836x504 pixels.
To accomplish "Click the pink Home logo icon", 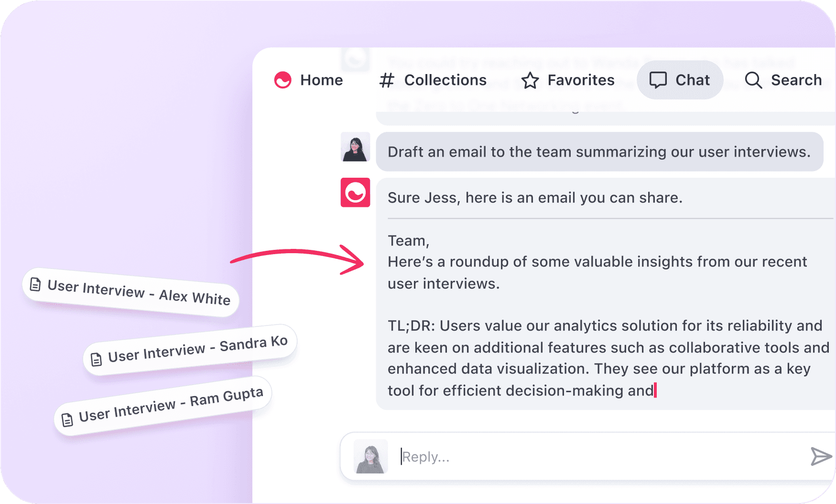I will pyautogui.click(x=282, y=80).
